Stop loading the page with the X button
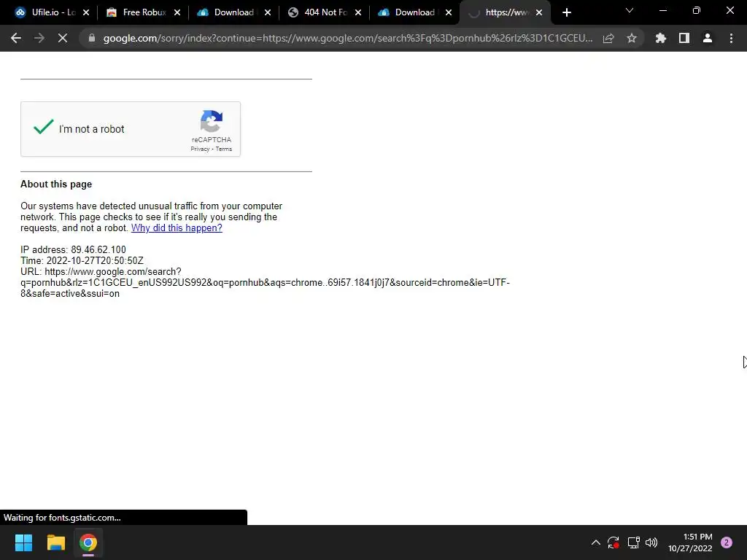 click(63, 38)
